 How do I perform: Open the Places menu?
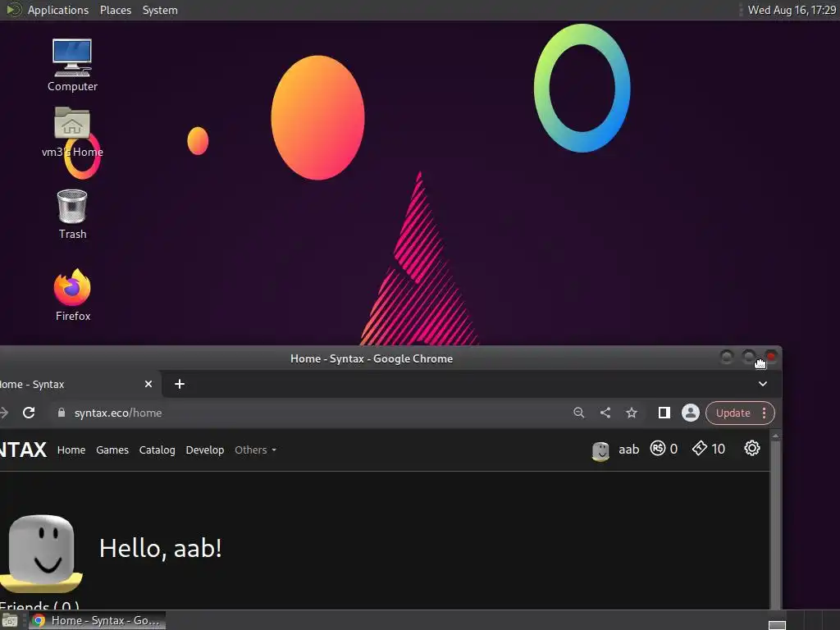pos(115,10)
